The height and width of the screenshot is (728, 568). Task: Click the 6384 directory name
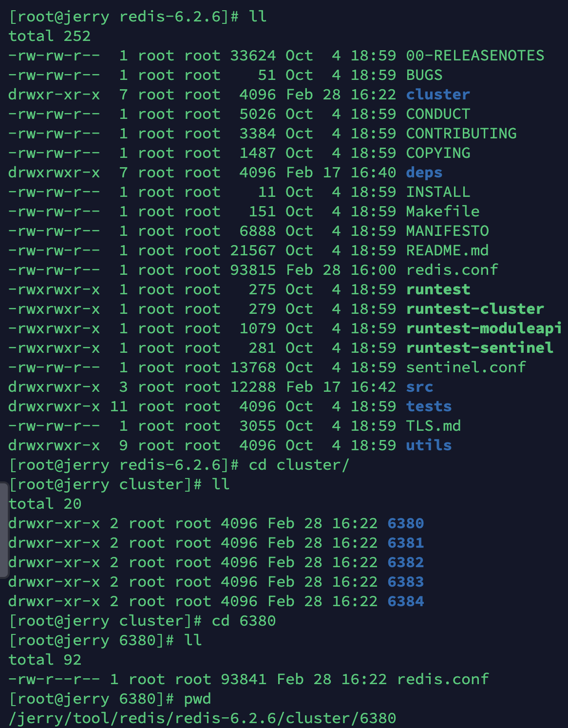point(406,601)
